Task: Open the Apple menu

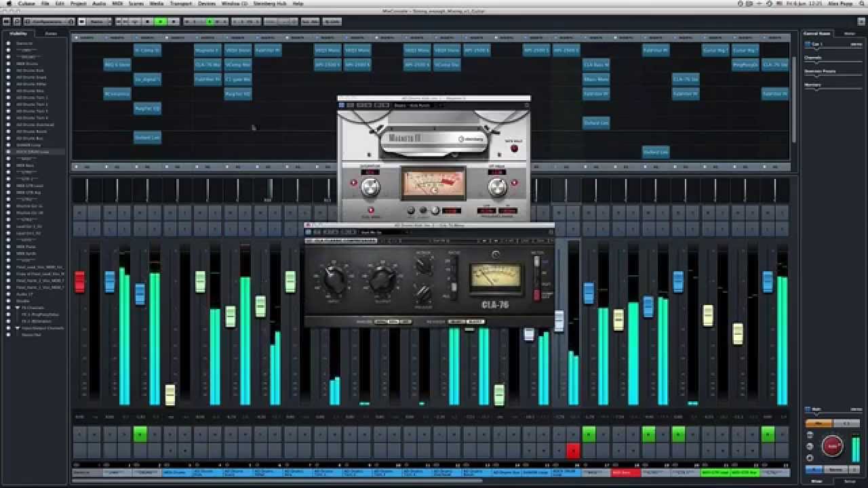Action: tap(8, 3)
